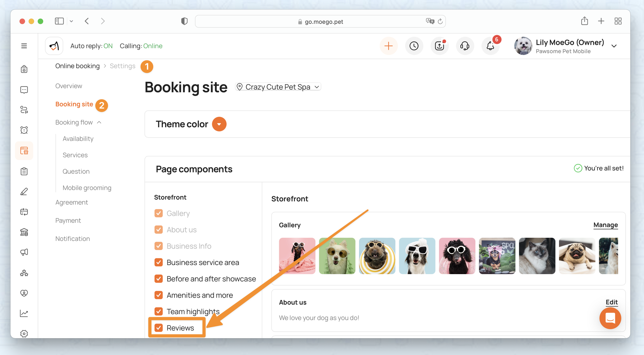644x355 pixels.
Task: Toggle the browser sidebar panel icon
Action: (x=59, y=21)
